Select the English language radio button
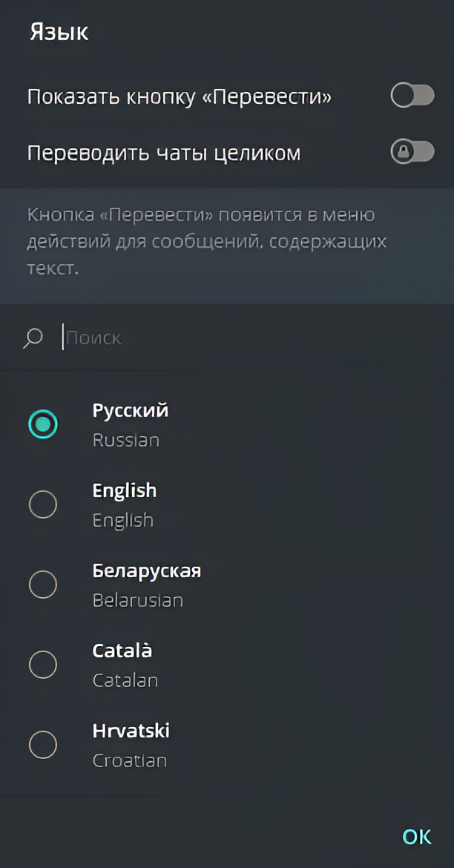Viewport: 454px width, 868px height. (43, 504)
